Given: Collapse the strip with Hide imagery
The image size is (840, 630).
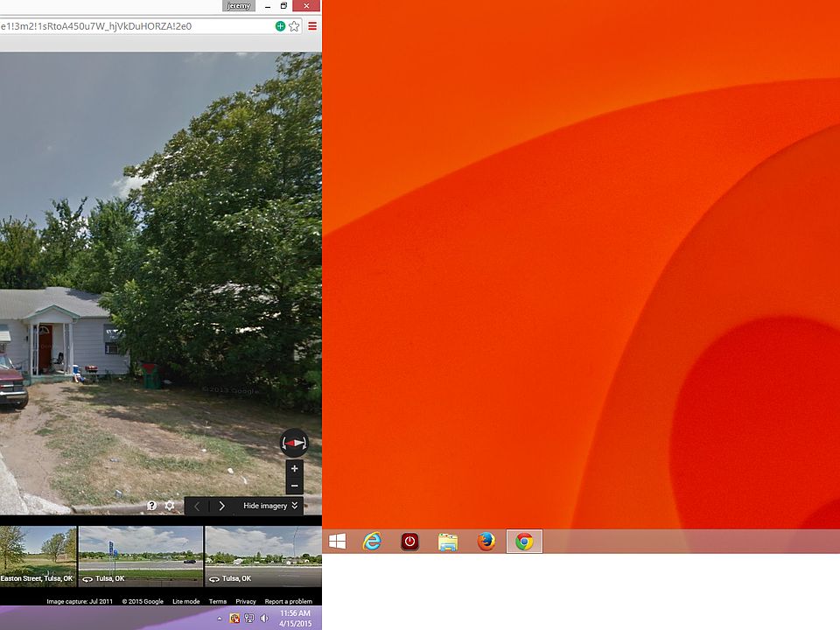Looking at the screenshot, I should [x=270, y=506].
